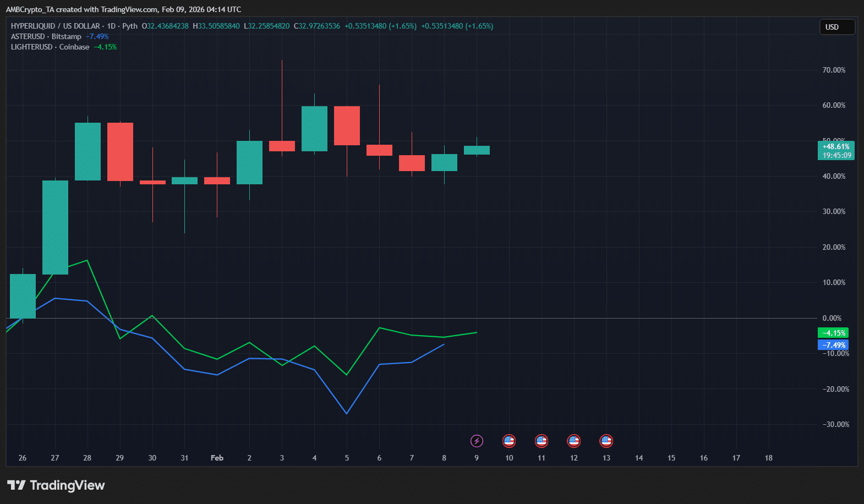Click the 0.00% label on the price axis
The width and height of the screenshot is (864, 504).
[832, 318]
